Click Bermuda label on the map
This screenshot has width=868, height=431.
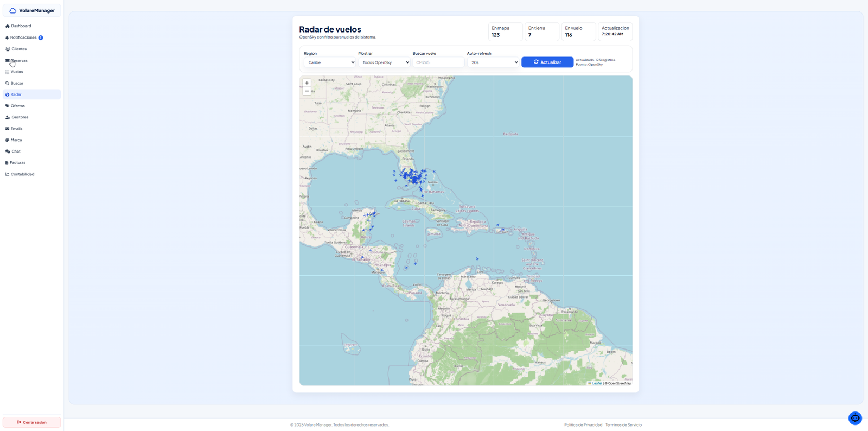(x=510, y=134)
